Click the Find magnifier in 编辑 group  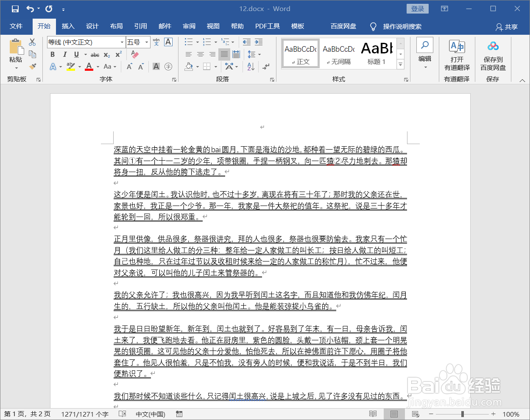point(424,45)
